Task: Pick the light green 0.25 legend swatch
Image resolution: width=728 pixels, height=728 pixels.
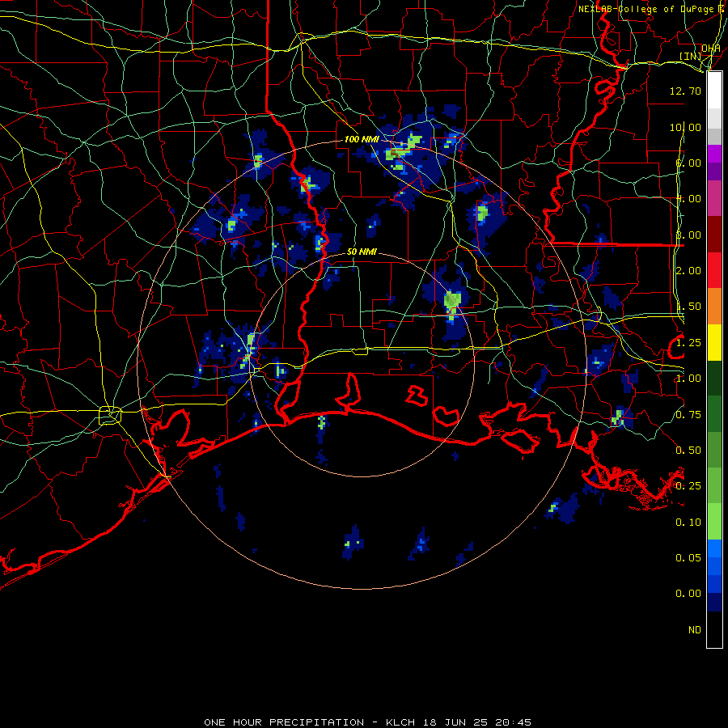Action: tap(714, 485)
